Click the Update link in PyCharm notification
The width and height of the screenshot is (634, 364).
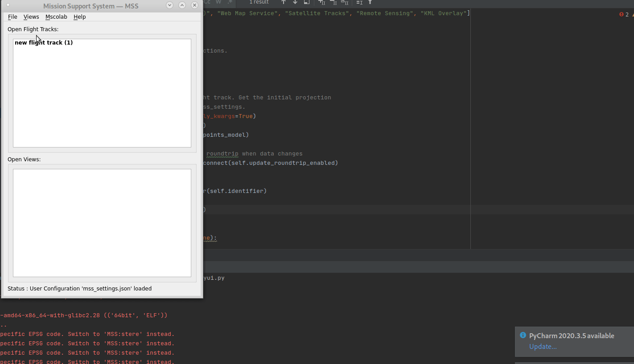pos(543,346)
